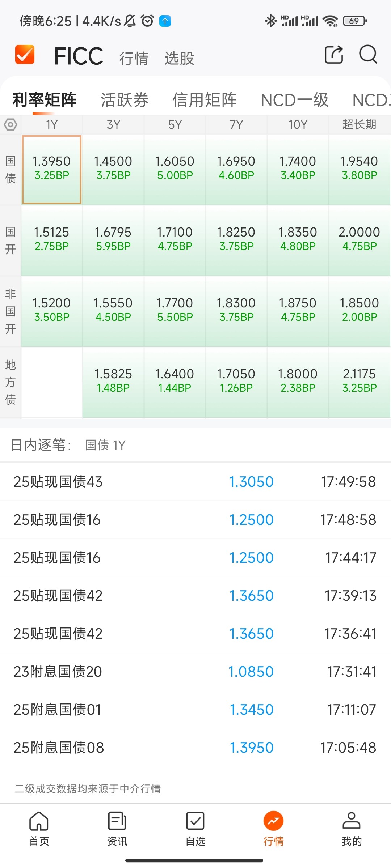Open the share icon in header
Screen dimensions: 391x868
333,55
